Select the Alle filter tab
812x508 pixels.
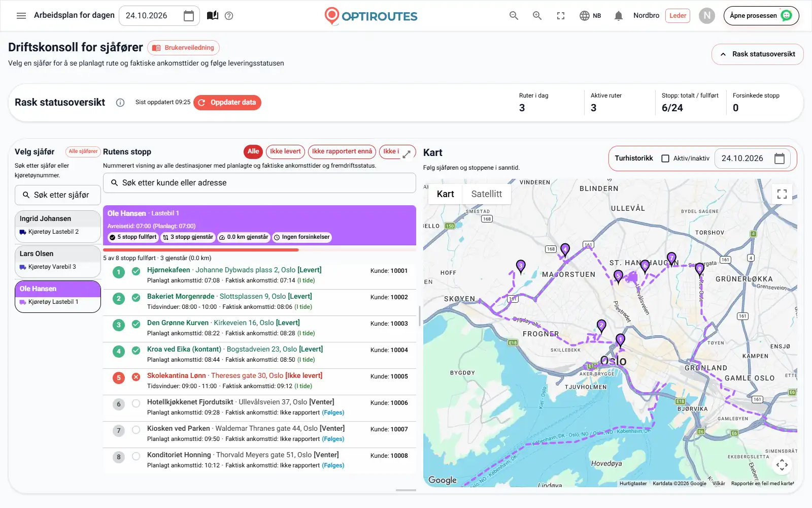[x=253, y=151]
